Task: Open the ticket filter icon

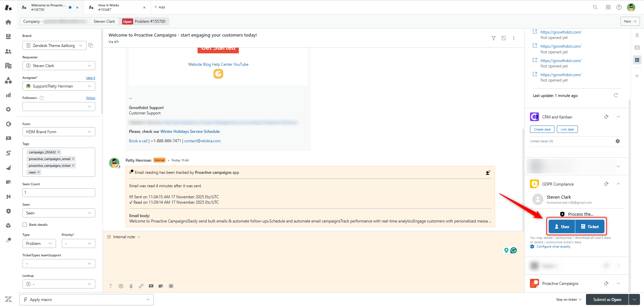Action: tap(493, 38)
